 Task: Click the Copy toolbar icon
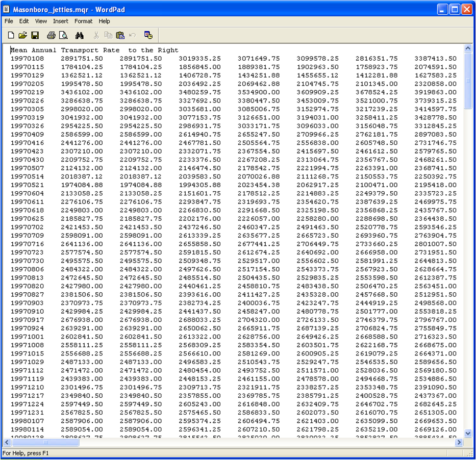tap(108, 36)
